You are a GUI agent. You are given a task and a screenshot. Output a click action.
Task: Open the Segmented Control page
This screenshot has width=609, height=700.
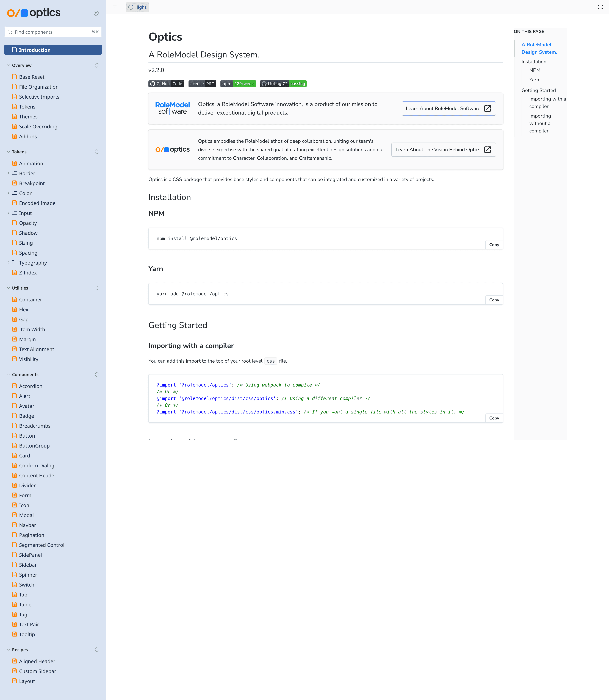click(41, 545)
